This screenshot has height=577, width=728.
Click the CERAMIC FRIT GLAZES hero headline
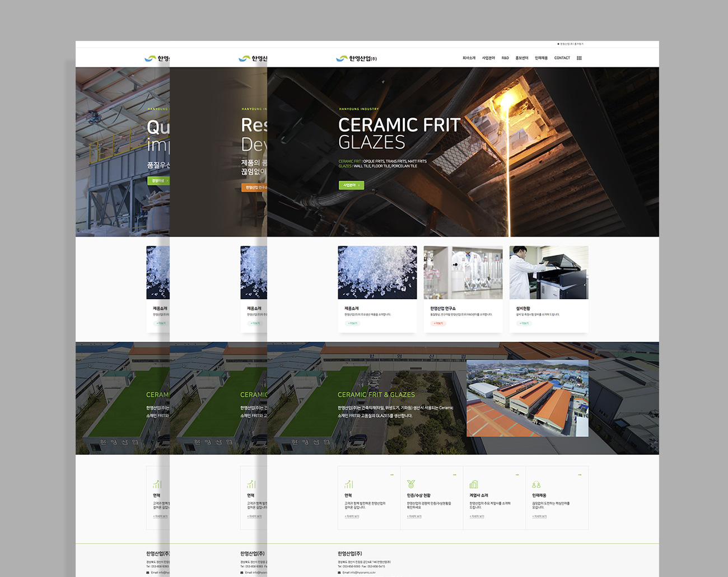click(x=399, y=133)
